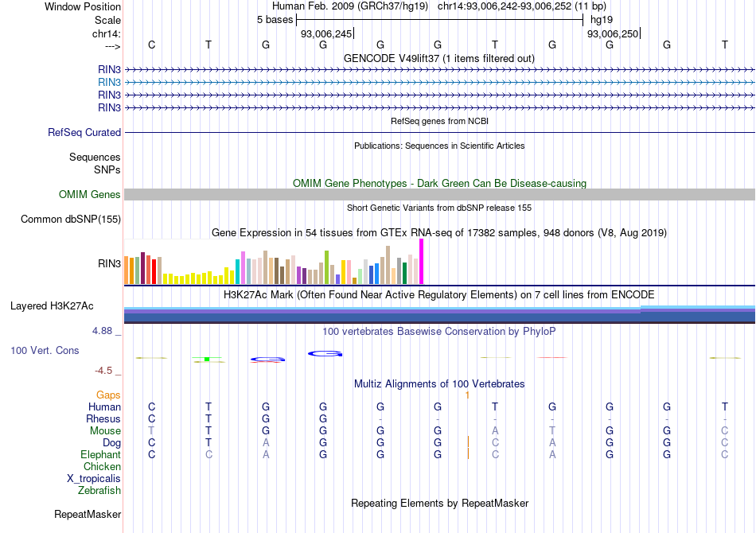The width and height of the screenshot is (756, 533).
Task: Click the chr14: ruler label
Action: 106,33
